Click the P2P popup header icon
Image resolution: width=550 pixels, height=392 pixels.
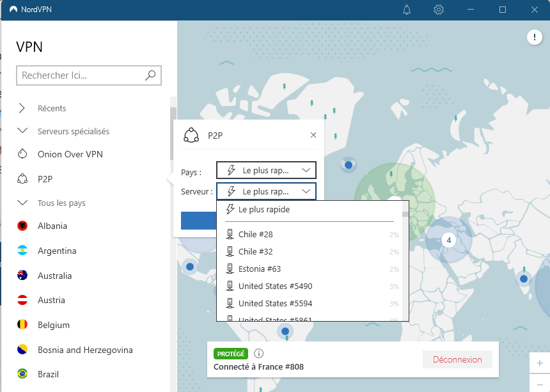click(x=191, y=136)
